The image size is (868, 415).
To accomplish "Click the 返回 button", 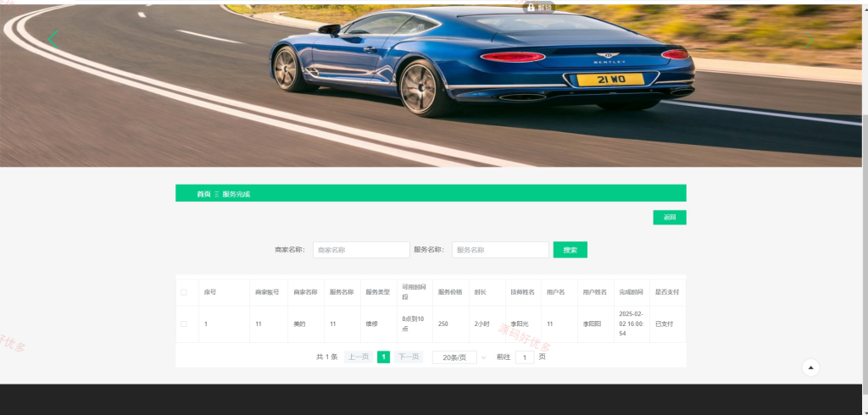I will (x=670, y=218).
